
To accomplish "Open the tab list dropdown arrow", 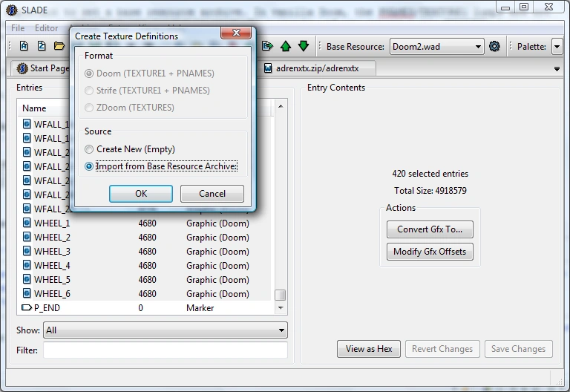I will [x=557, y=69].
